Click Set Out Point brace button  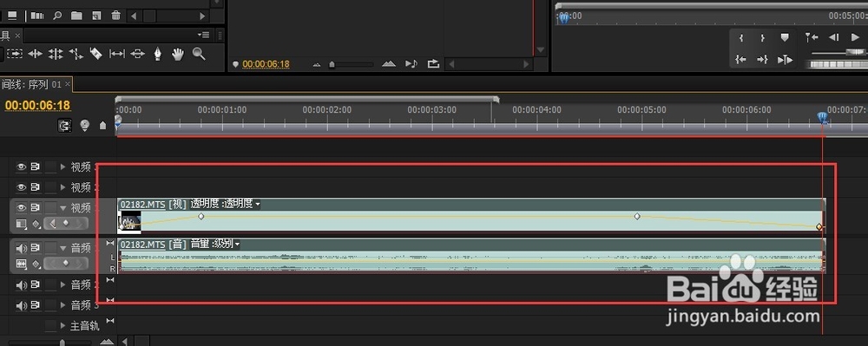pyautogui.click(x=762, y=37)
